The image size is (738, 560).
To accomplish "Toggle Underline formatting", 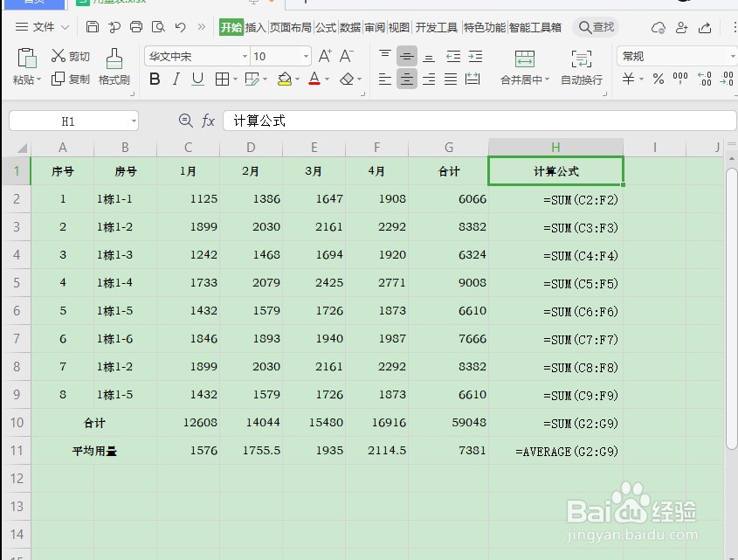I will [197, 79].
